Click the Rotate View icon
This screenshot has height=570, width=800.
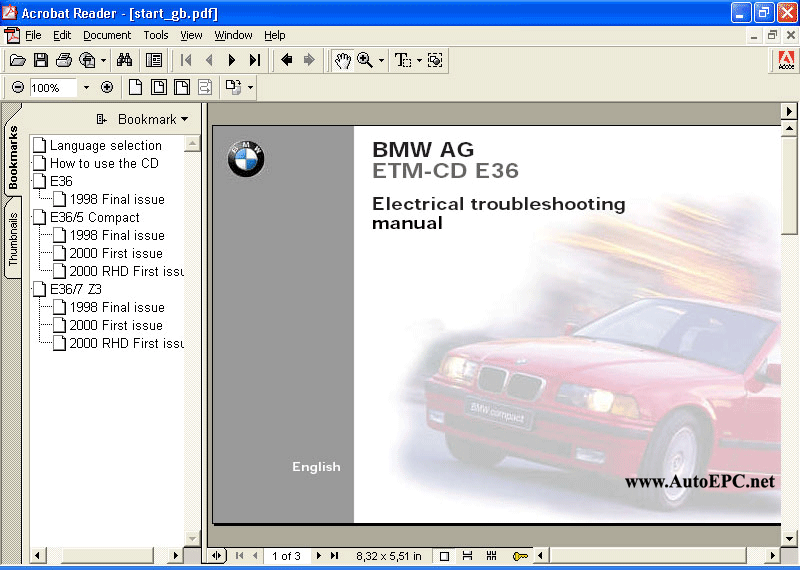pyautogui.click(x=234, y=87)
